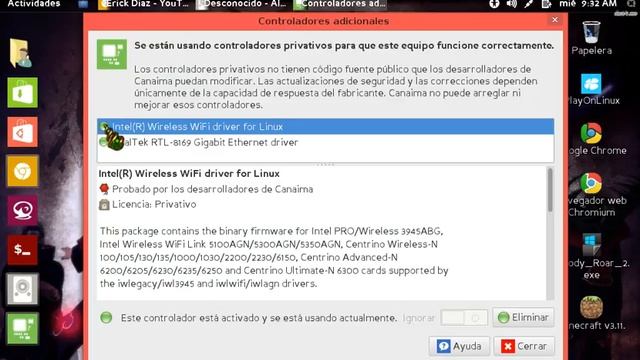Click the bold Intel(R) Wireless WiFi heading
The height and width of the screenshot is (360, 640).
tap(189, 173)
